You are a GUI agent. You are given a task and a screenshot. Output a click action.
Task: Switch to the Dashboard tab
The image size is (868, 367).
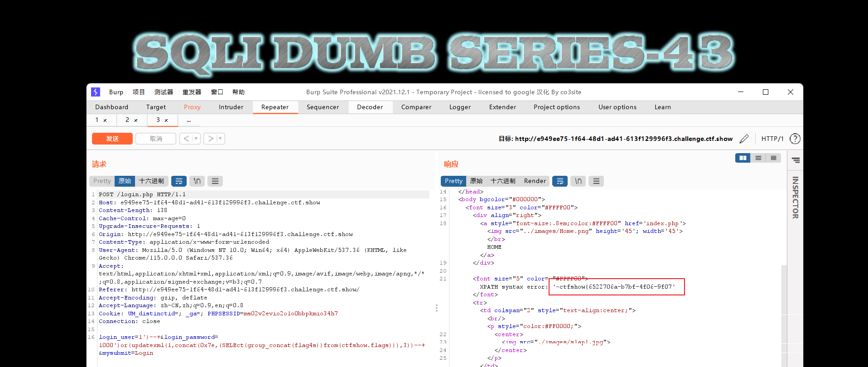111,107
